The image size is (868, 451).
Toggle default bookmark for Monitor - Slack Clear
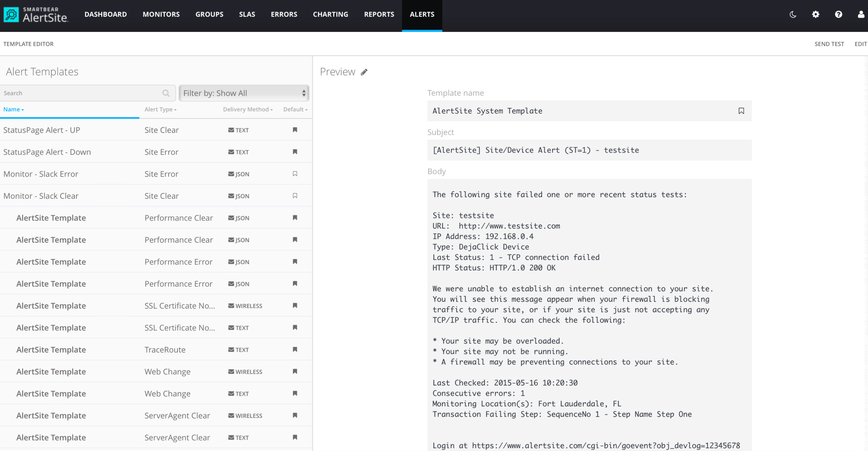coord(295,196)
